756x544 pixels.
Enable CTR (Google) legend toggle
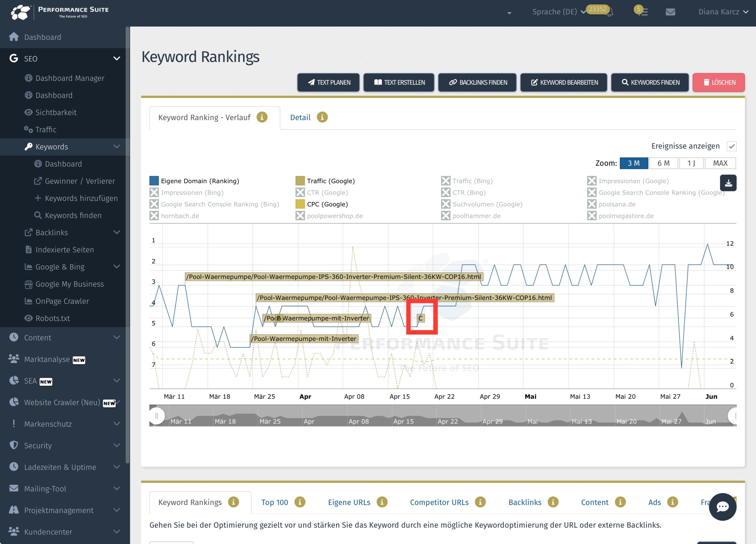300,192
